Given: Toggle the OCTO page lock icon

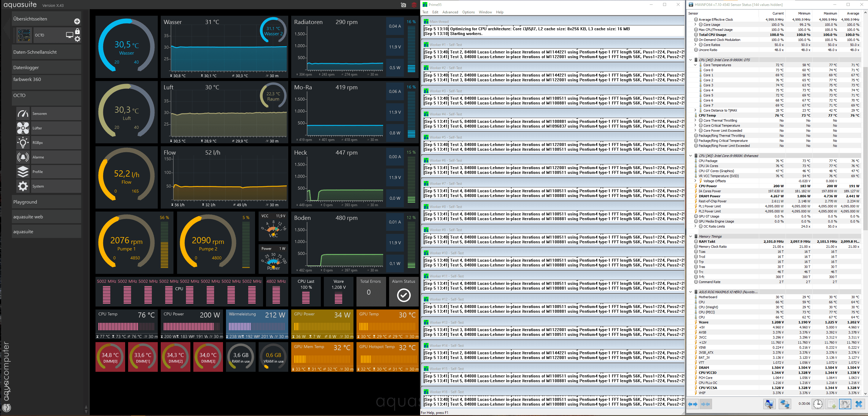Looking at the screenshot, I should pos(77,31).
